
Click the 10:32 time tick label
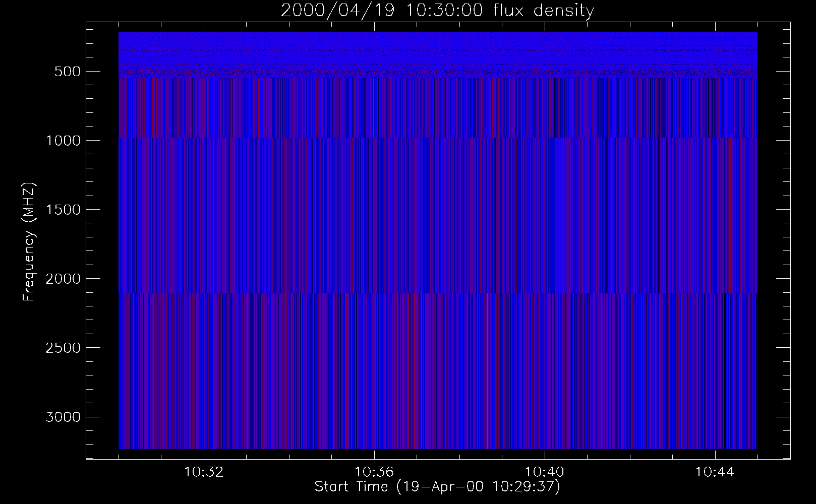(204, 472)
